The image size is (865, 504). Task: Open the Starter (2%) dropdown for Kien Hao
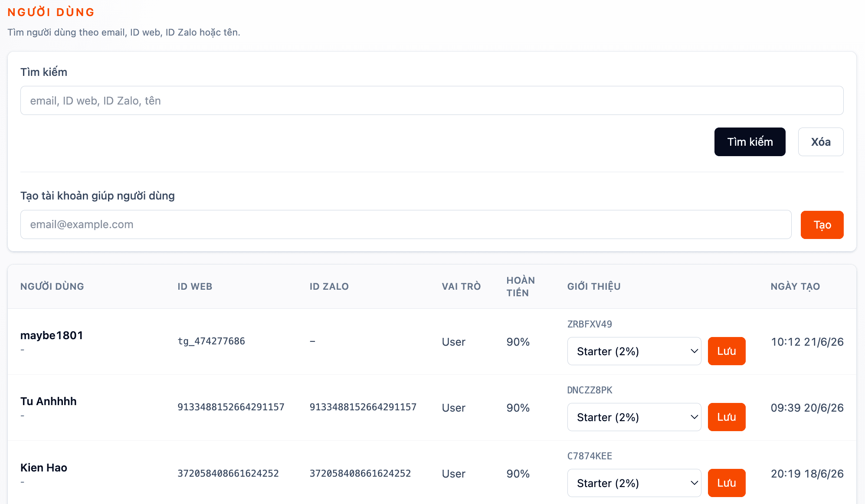tap(634, 483)
